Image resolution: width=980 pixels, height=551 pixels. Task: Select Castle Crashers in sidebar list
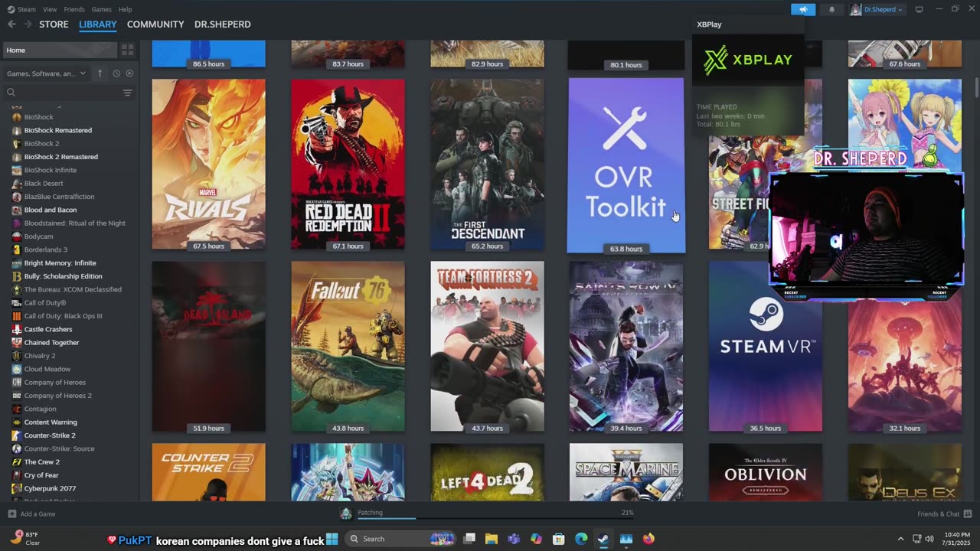click(x=47, y=329)
